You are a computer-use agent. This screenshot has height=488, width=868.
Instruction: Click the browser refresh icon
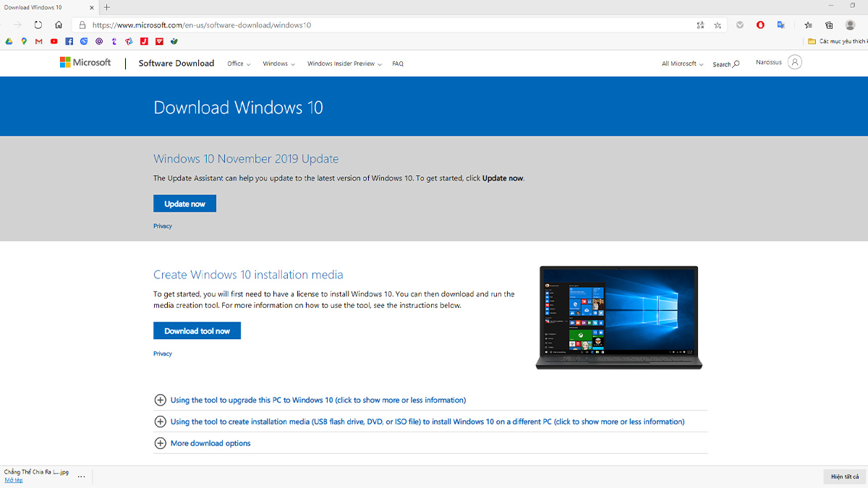click(38, 25)
